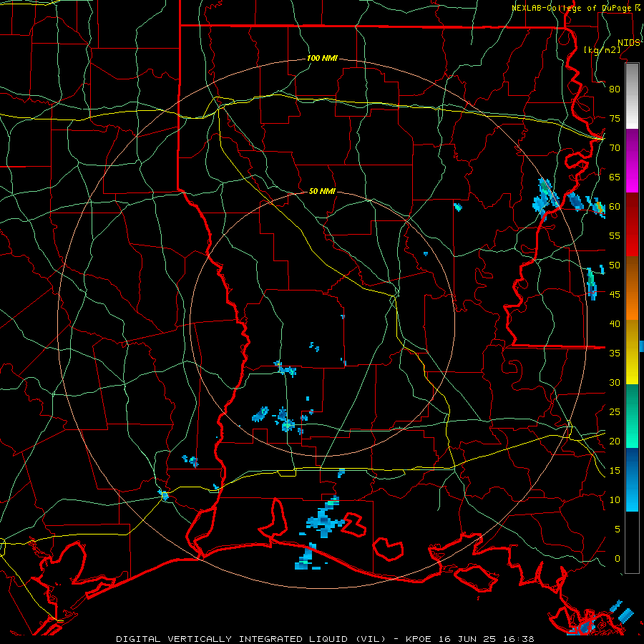Image resolution: width=644 pixels, height=644 pixels.
Task: Click the 45 value on the VIL scale
Action: click(x=615, y=295)
